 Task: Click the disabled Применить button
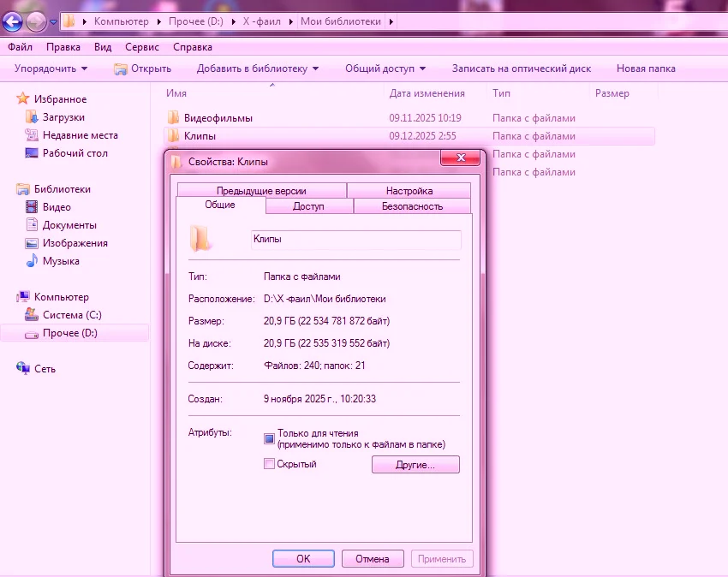coord(442,558)
